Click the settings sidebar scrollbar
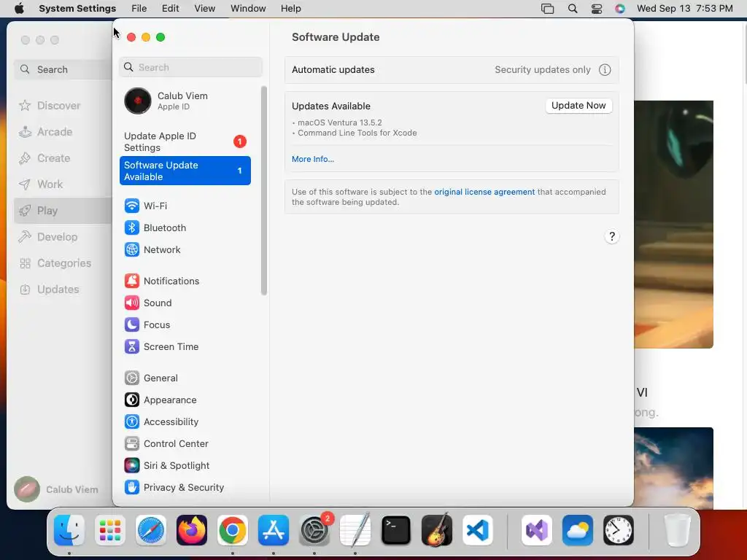 click(264, 190)
